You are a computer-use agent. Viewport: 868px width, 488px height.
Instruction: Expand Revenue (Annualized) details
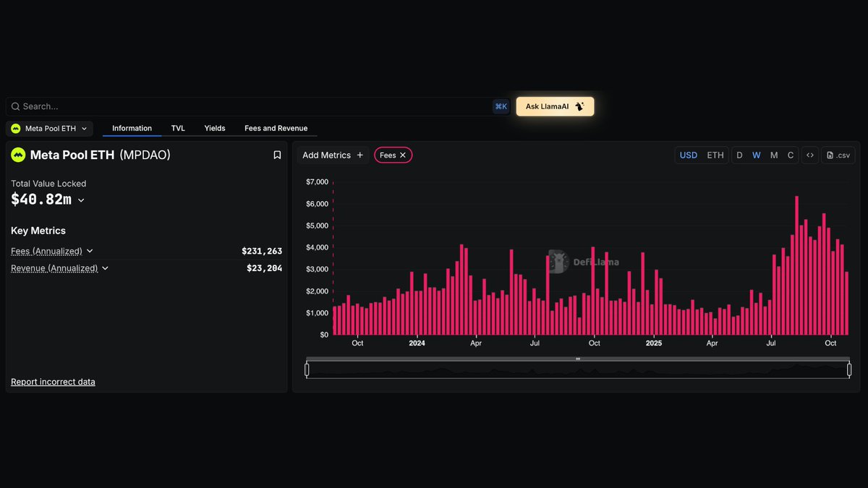[x=105, y=268]
